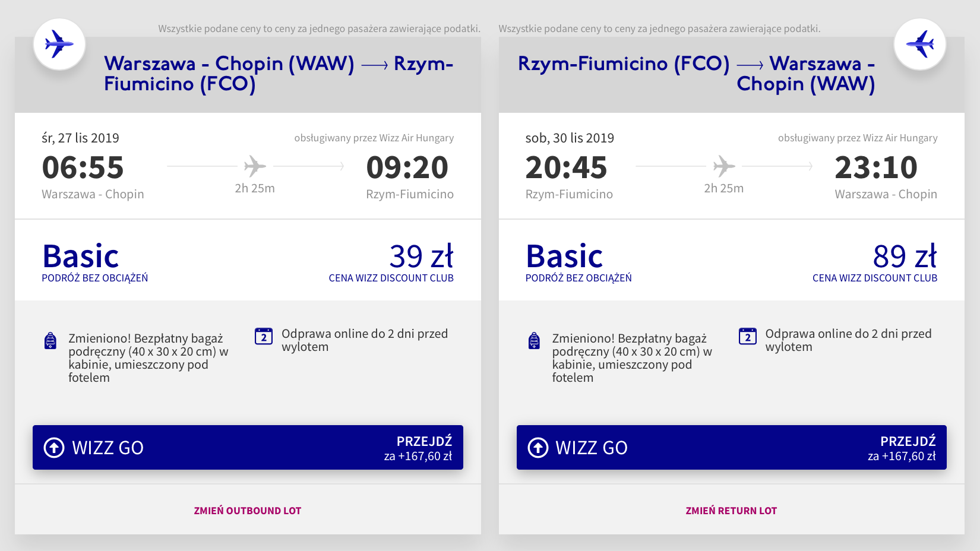This screenshot has width=980, height=551.
Task: Click the outbound flight airplane badge icon
Action: coord(59,44)
